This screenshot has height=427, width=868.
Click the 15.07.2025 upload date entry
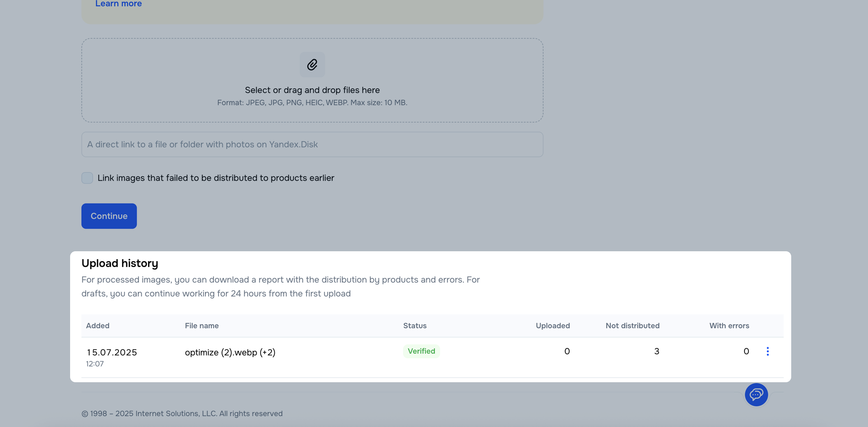[112, 352]
